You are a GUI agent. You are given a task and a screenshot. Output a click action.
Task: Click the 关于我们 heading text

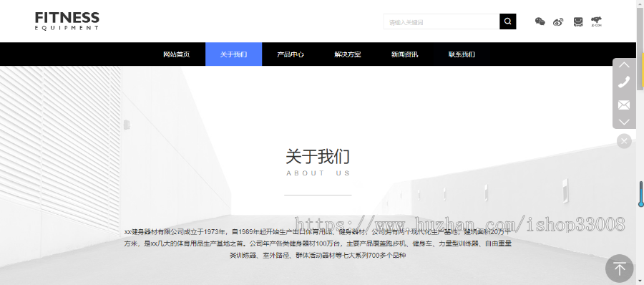pyautogui.click(x=318, y=157)
